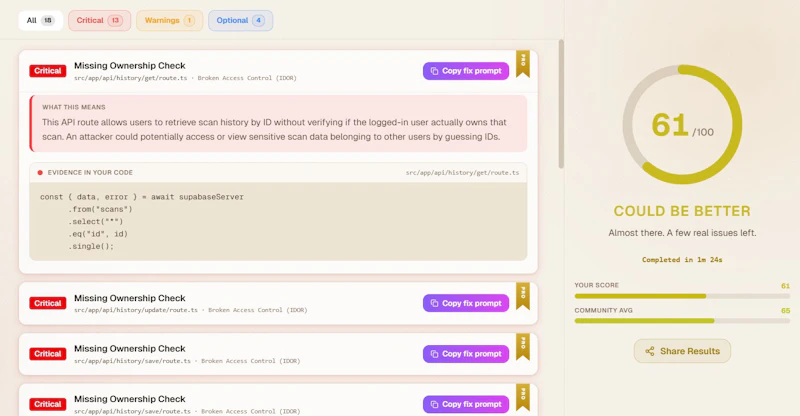
Task: Copy fix prompt for history/get route
Action: (x=466, y=71)
